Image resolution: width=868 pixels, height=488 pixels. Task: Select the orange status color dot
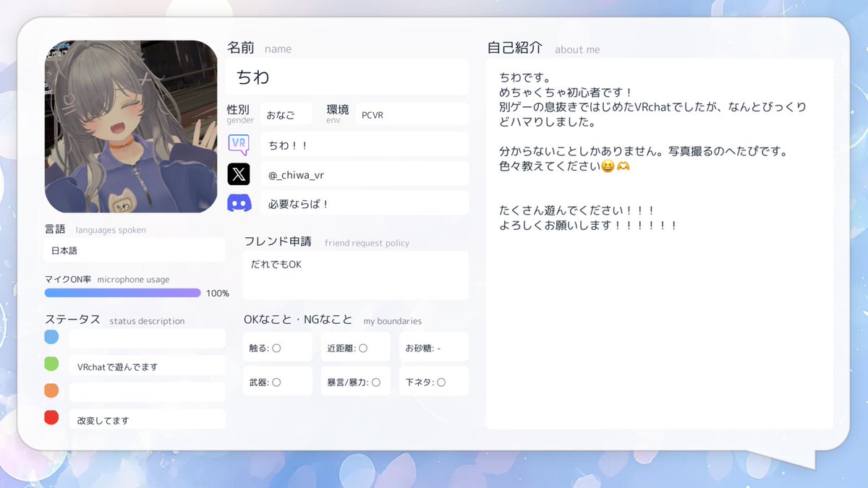[51, 390]
